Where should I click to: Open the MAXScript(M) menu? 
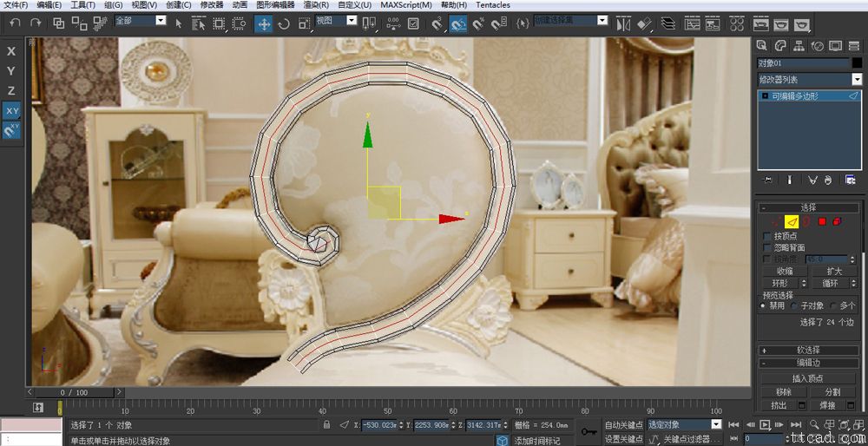[405, 5]
